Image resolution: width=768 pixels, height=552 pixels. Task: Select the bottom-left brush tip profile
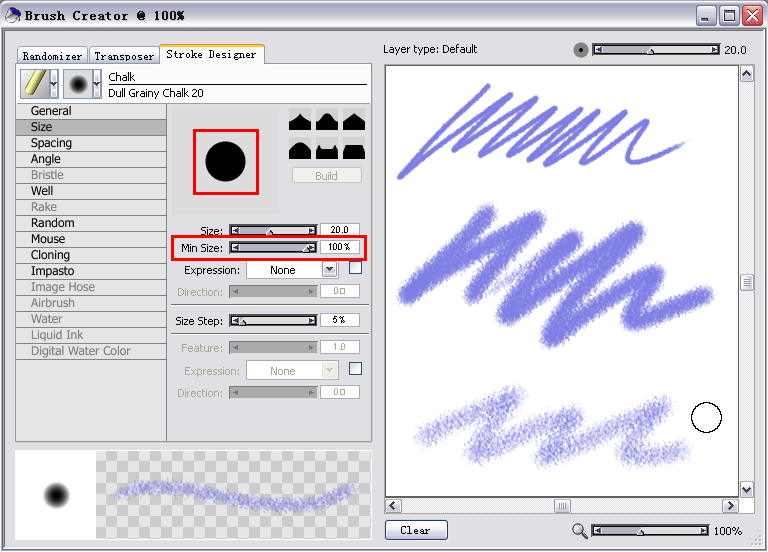coord(301,150)
